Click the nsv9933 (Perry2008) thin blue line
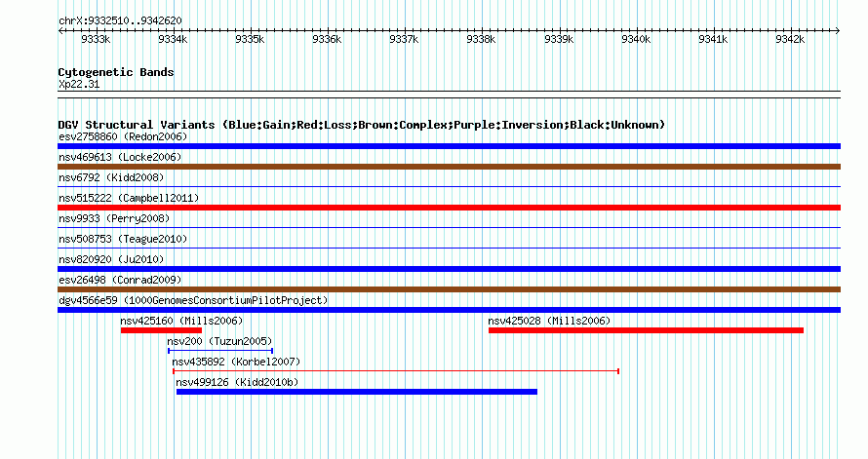 [449, 228]
